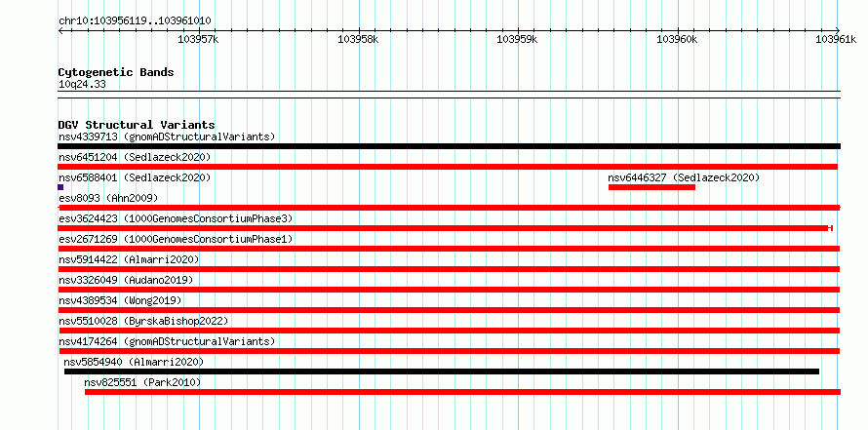Click the red bar under nsv3326049
The image size is (868, 430).
coord(449,290)
